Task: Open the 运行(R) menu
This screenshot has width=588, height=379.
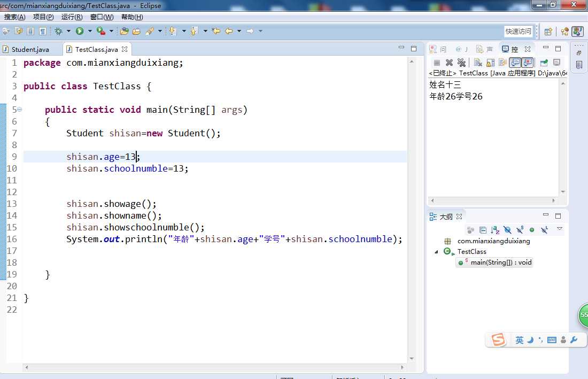Action: [x=72, y=17]
